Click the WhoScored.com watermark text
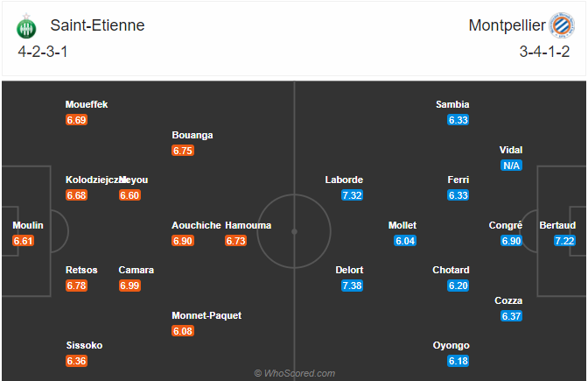Image resolution: width=588 pixels, height=381 pixels. [x=295, y=373]
